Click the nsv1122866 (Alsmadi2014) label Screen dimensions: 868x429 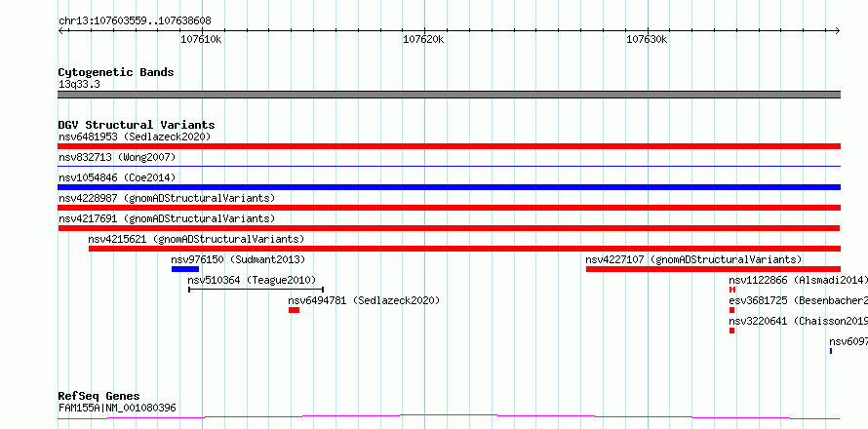[x=798, y=280]
